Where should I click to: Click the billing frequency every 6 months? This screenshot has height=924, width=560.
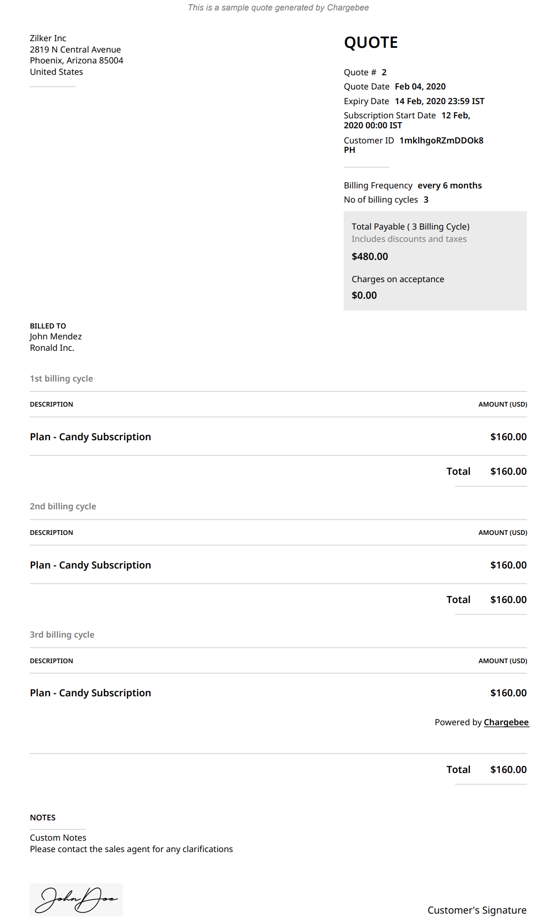(449, 186)
